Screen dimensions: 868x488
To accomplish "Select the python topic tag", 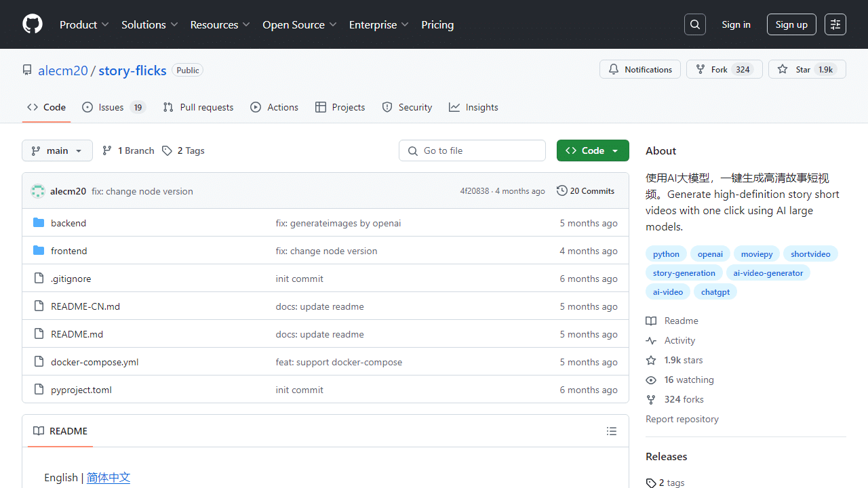I will [x=666, y=254].
